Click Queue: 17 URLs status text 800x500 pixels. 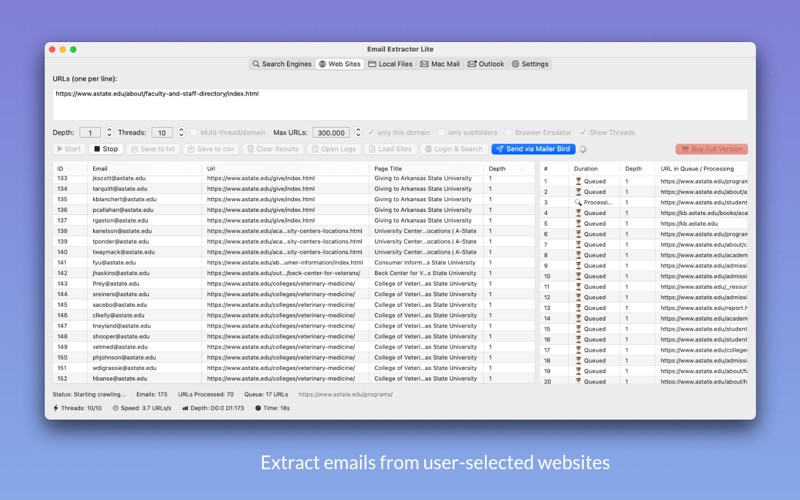[266, 394]
